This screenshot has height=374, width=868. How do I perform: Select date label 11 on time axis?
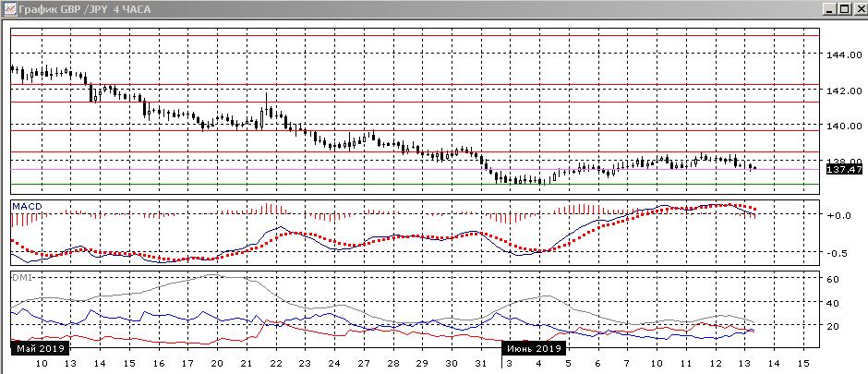coord(686,364)
